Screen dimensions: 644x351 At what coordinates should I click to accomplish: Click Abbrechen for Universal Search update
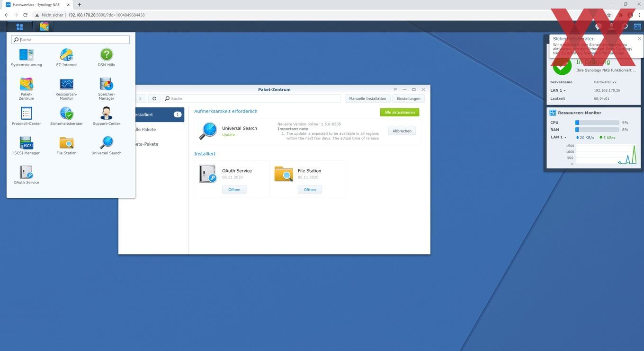tap(402, 131)
